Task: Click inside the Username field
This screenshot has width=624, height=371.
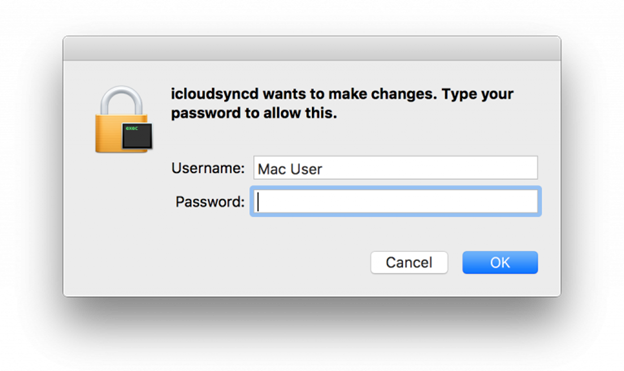Action: tap(396, 168)
